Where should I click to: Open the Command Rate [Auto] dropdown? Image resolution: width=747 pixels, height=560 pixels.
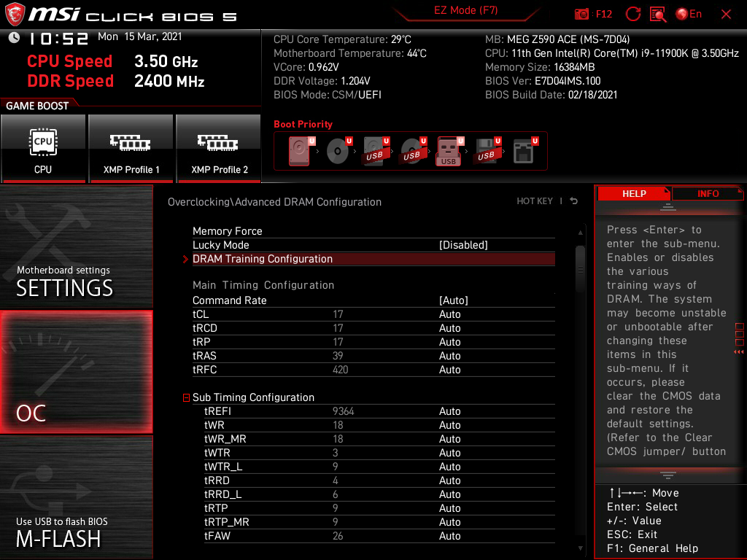tap(454, 300)
